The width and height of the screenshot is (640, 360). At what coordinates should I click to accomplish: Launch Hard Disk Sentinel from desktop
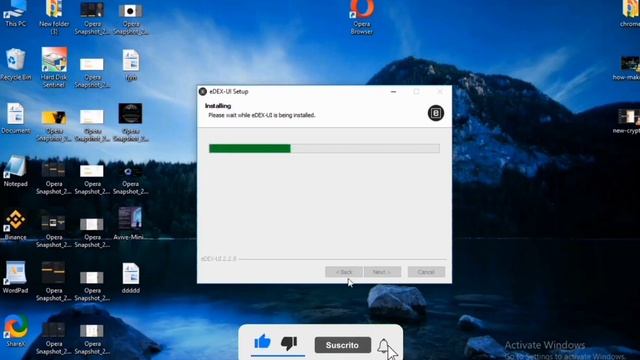54,67
